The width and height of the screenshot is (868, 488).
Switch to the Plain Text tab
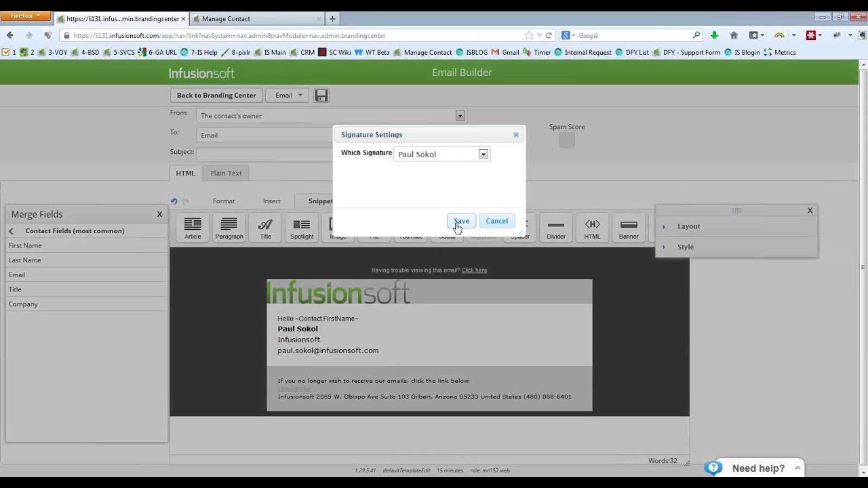pos(226,173)
